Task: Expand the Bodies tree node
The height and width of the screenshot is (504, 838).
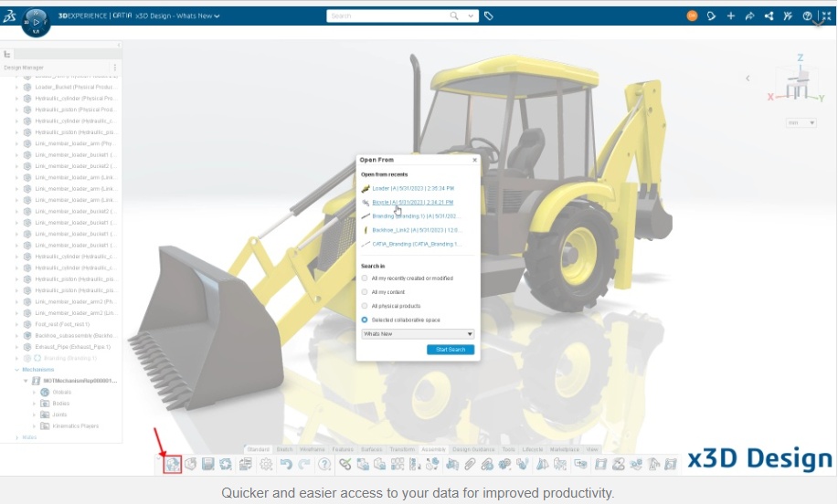Action: (x=34, y=403)
